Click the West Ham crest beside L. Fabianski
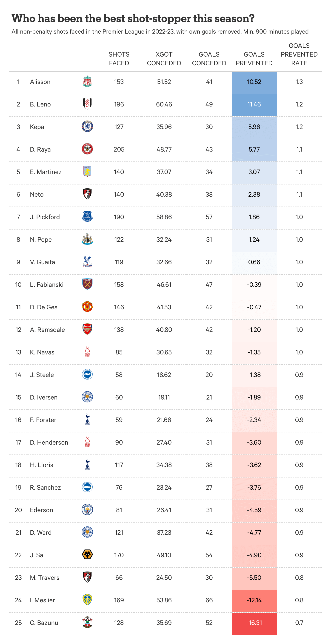331x644 pixels. (87, 284)
